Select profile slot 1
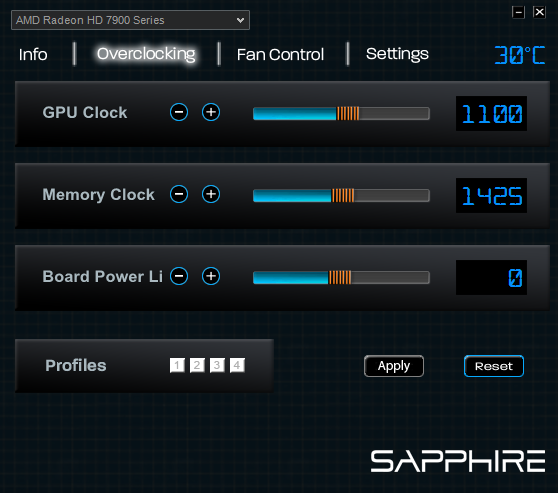The width and height of the screenshot is (558, 493). pyautogui.click(x=177, y=365)
